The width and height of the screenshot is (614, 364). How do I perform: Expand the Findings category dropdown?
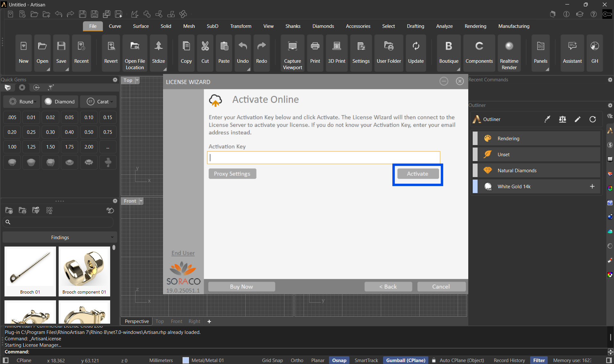(60, 237)
